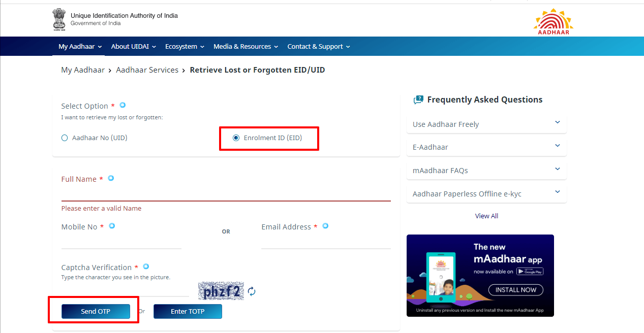This screenshot has width=644, height=333.
Task: Click inside the Full Name input field
Action: [224, 195]
